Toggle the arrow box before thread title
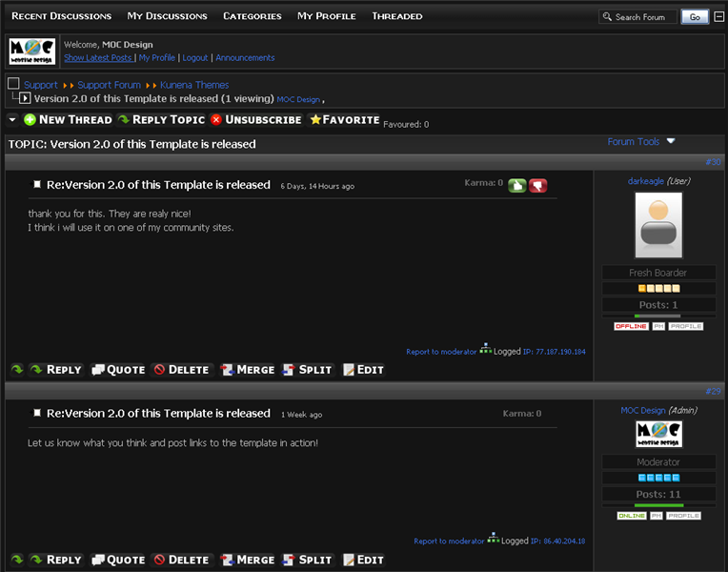Viewport: 728px width, 572px height. [x=25, y=98]
